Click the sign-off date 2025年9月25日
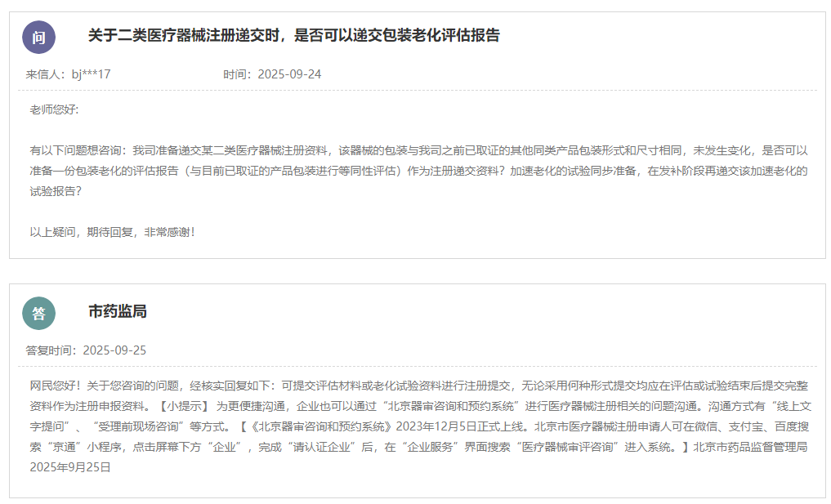Image resolution: width=831 pixels, height=504 pixels. pos(69,468)
